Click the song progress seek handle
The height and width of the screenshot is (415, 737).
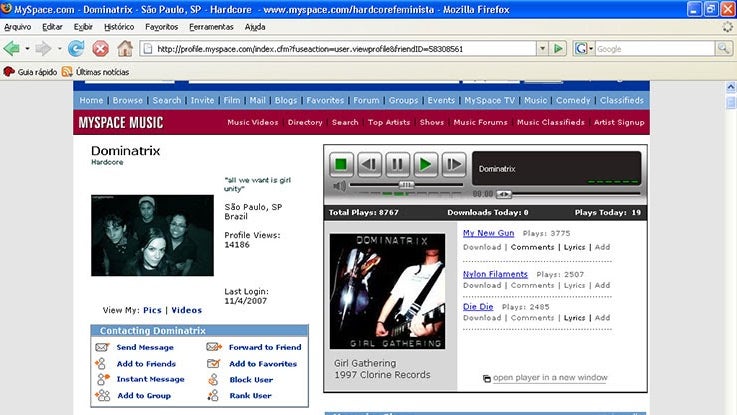click(x=503, y=194)
